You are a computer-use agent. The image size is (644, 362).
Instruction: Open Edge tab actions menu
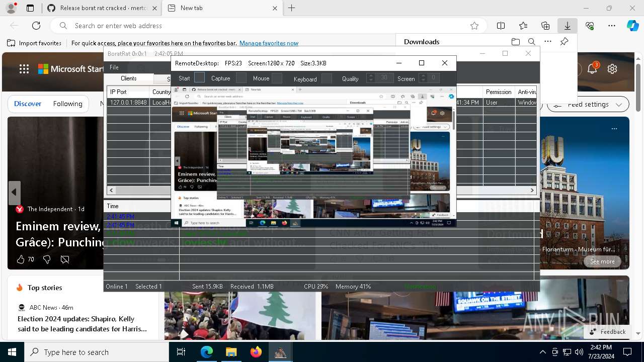point(30,8)
